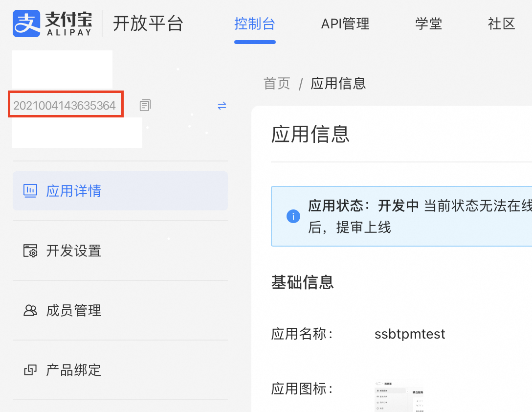Viewport: 532px width, 412px height.
Task: Select the 应用详情 sidebar icon
Action: point(30,191)
